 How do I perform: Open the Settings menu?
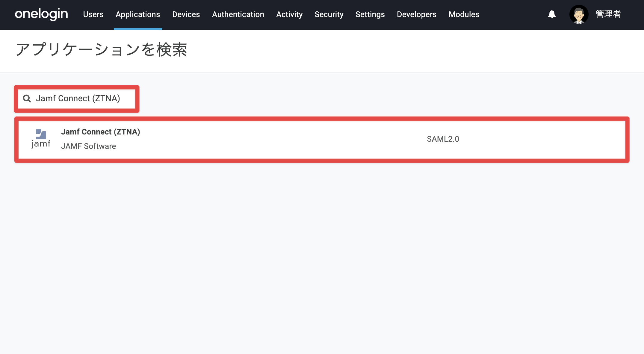click(x=370, y=14)
